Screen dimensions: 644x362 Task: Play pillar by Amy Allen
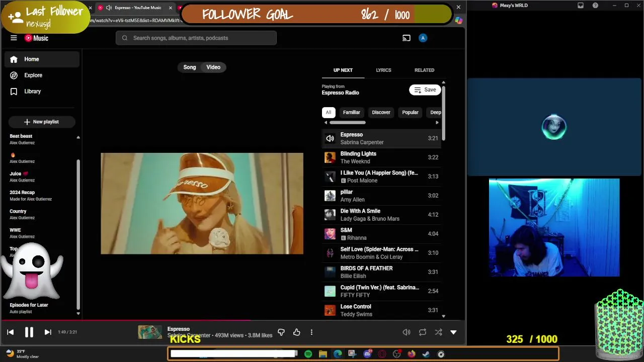click(381, 196)
